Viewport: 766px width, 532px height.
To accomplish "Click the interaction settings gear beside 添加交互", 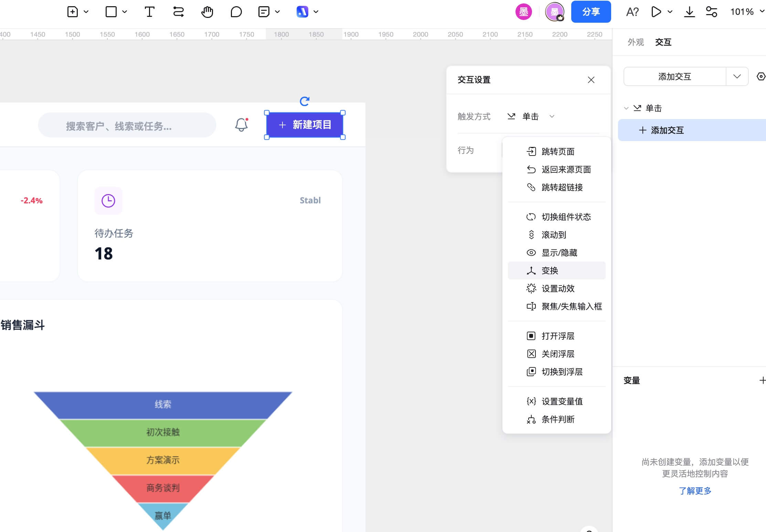I will pyautogui.click(x=760, y=76).
